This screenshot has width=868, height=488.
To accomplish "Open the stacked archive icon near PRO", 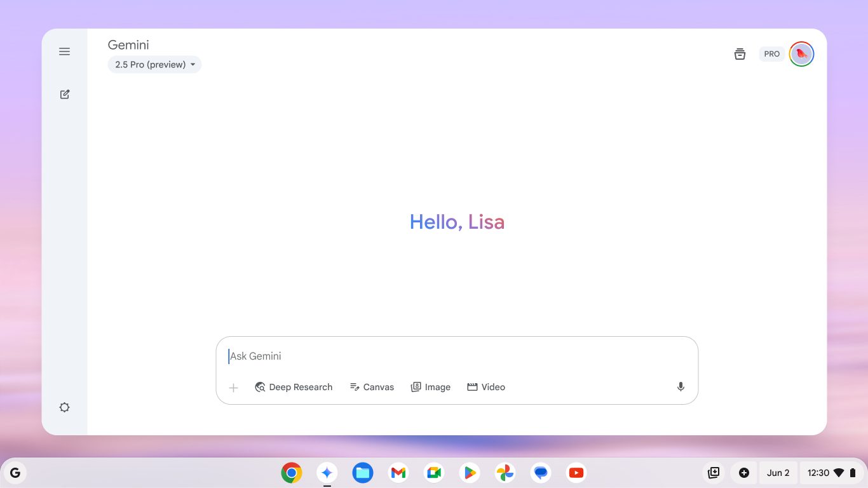I will 740,54.
